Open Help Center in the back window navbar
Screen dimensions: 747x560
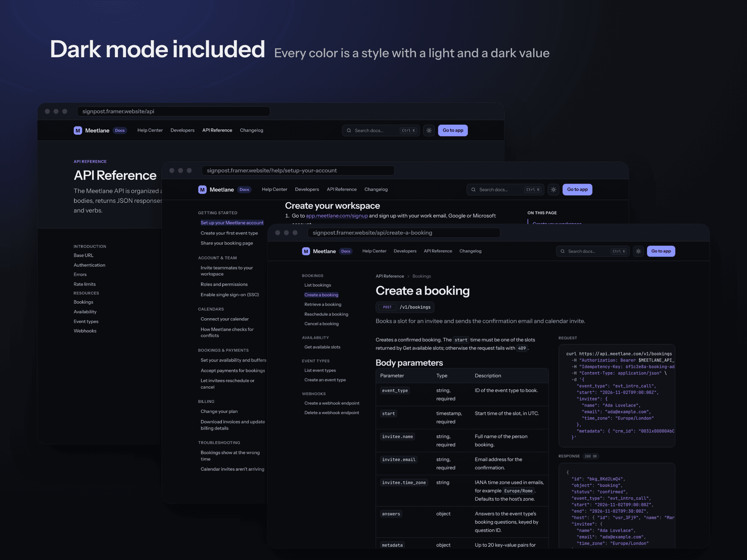point(150,131)
